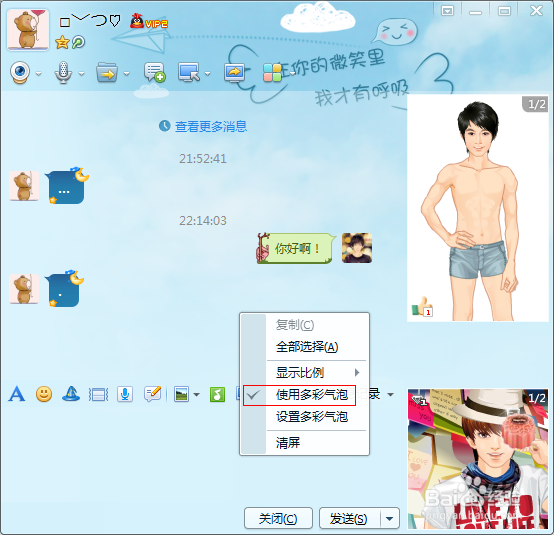Screen dimensions: 554x535
Task: Expand the picture icon dropdown arrow
Action: (196, 395)
